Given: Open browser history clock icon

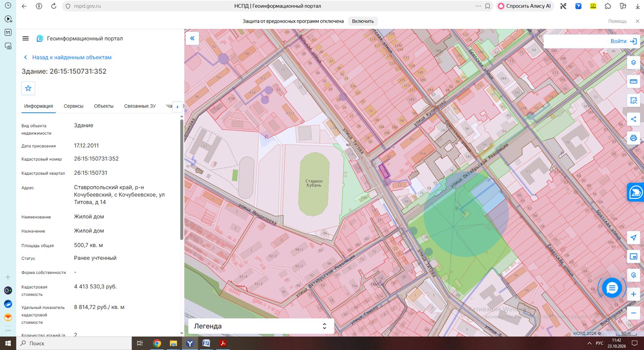Looking at the screenshot, I should click(x=8, y=6).
